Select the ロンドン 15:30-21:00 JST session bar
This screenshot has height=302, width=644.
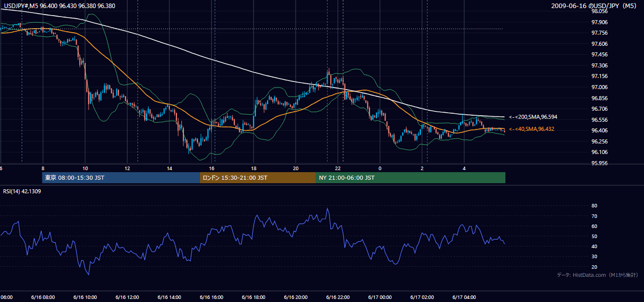(x=258, y=178)
